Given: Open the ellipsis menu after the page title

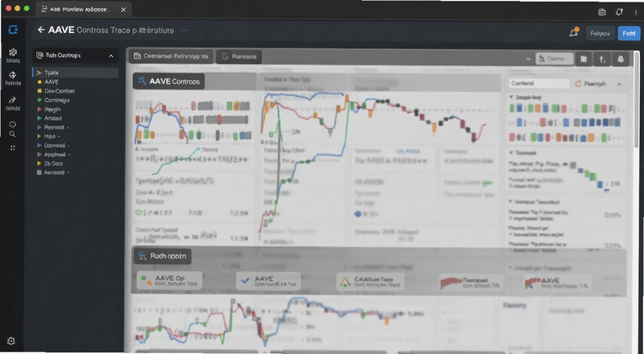Looking at the screenshot, I should coord(184,30).
